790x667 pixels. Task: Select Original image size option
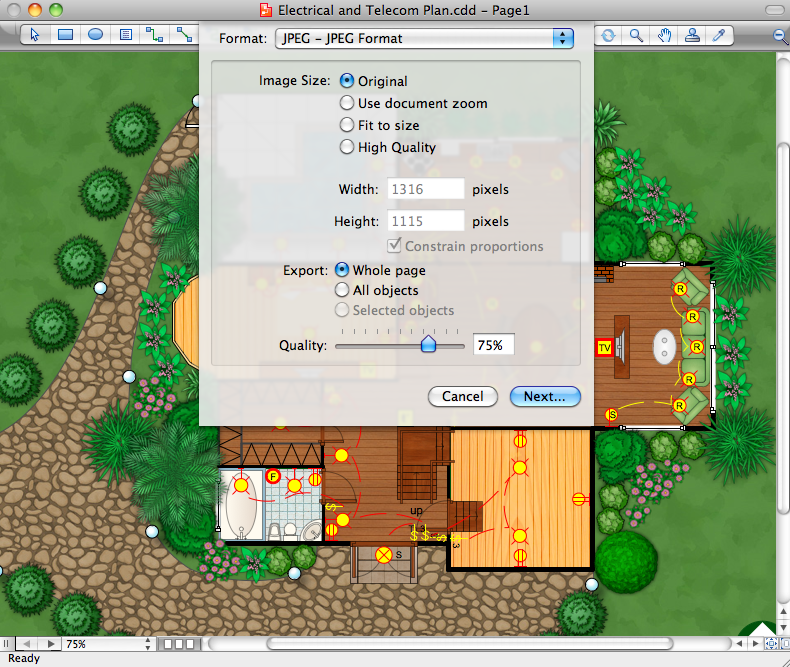[347, 81]
